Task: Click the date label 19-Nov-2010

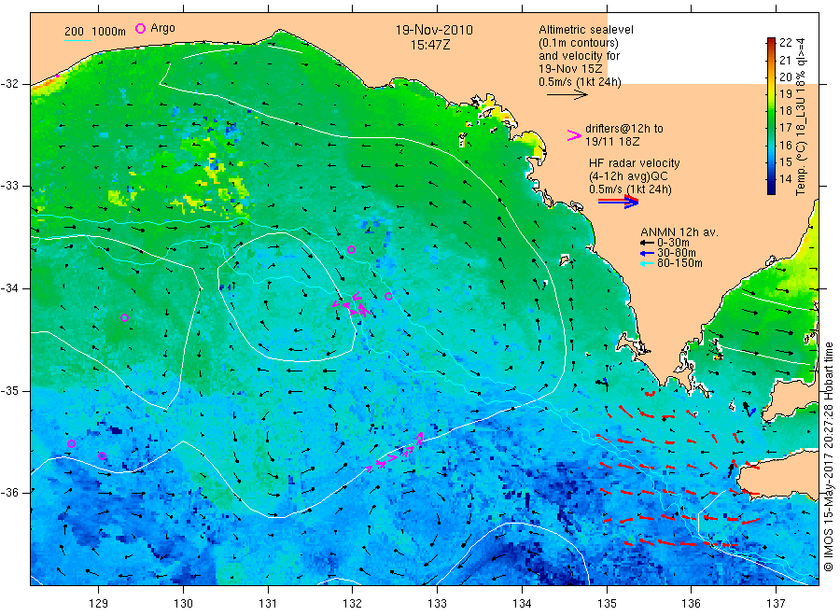Action: point(434,30)
